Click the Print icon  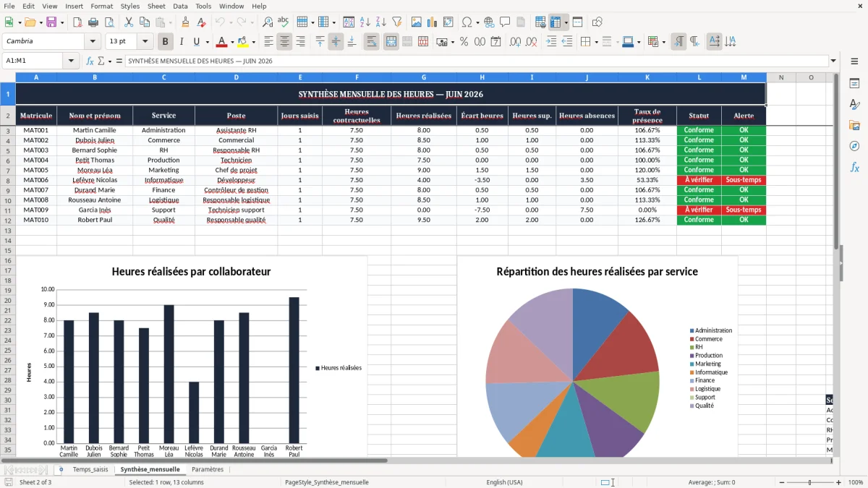[x=93, y=22]
